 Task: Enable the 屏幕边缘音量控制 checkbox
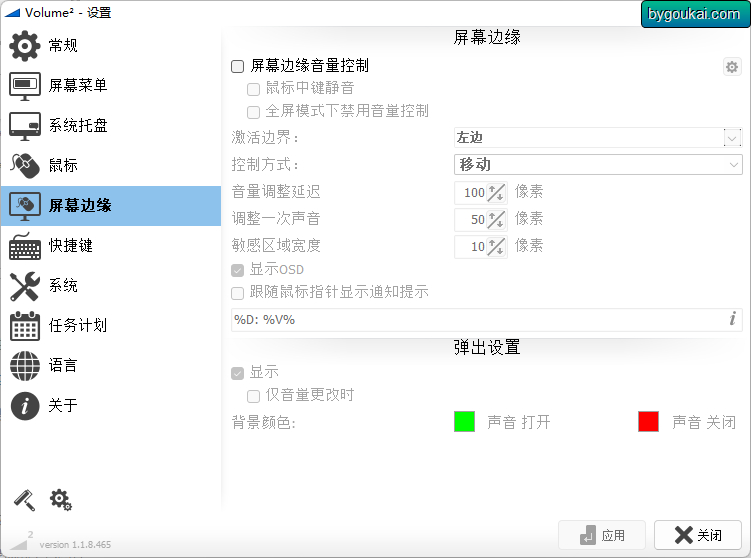[238, 66]
